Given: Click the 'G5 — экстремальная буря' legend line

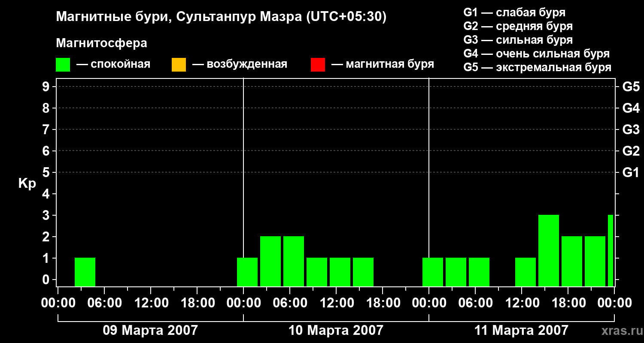Looking at the screenshot, I should coord(538,67).
